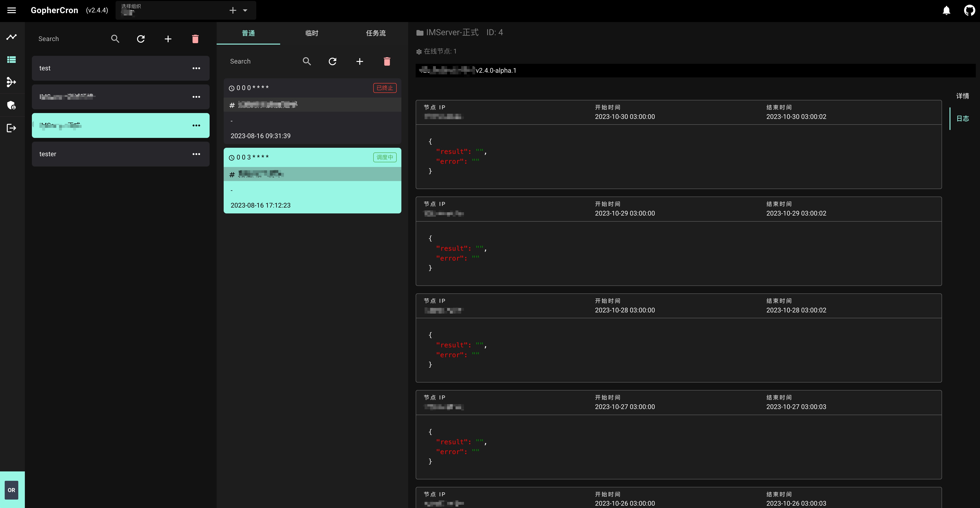The width and height of the screenshot is (980, 508).
Task: Refresh the project list
Action: tap(141, 39)
